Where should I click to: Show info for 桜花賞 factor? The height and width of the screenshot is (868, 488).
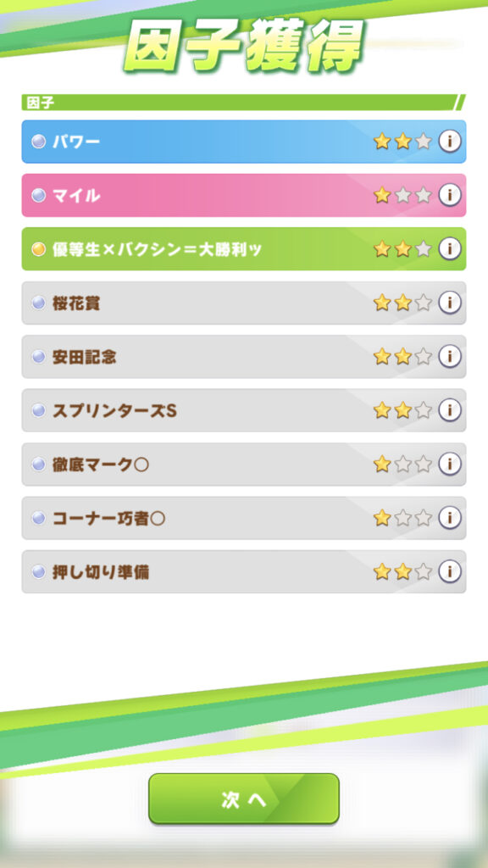click(450, 303)
